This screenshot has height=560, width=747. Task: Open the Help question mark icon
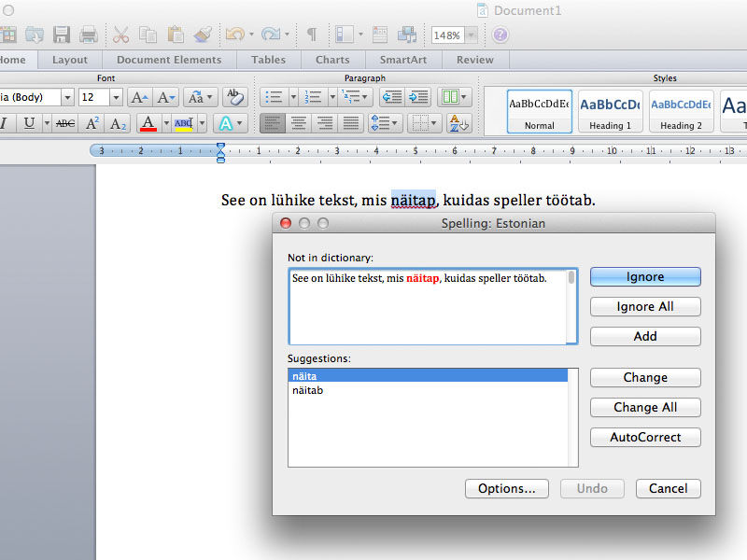click(x=500, y=35)
